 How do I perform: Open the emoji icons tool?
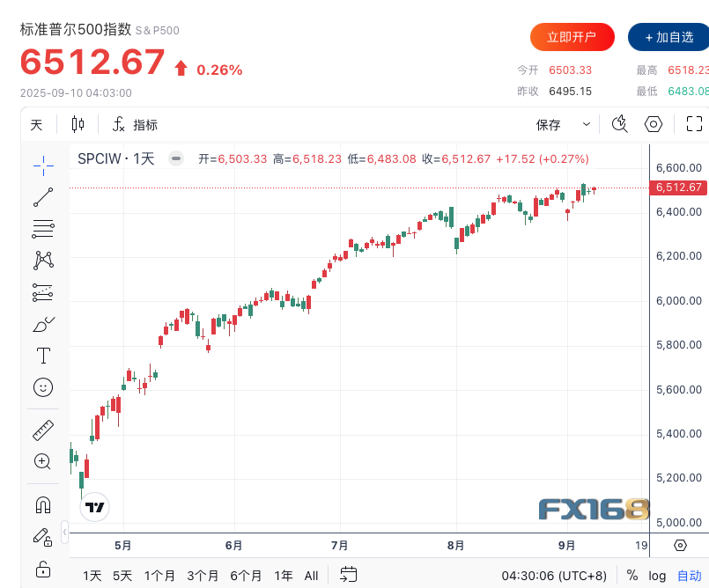coord(43,387)
